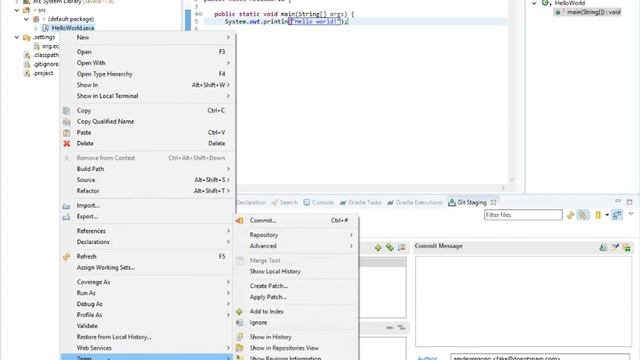Switch to the Gradle Tasks tab

[x=360, y=202]
